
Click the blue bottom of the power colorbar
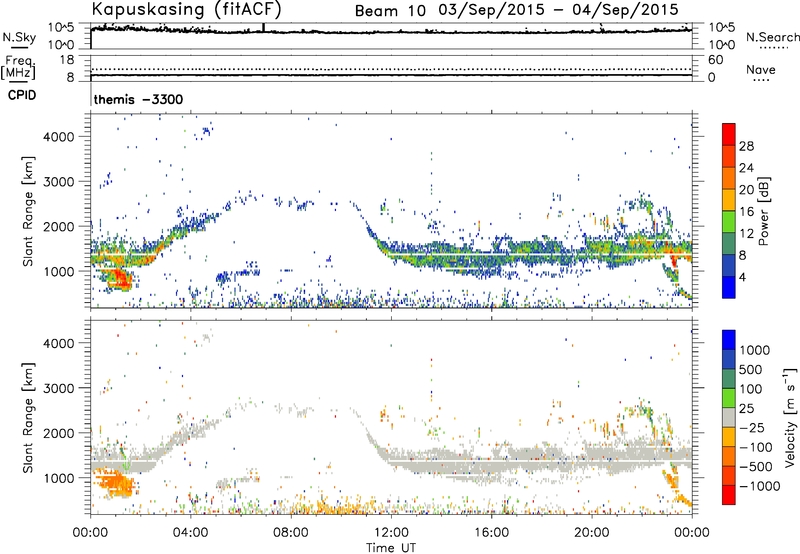coord(729,287)
